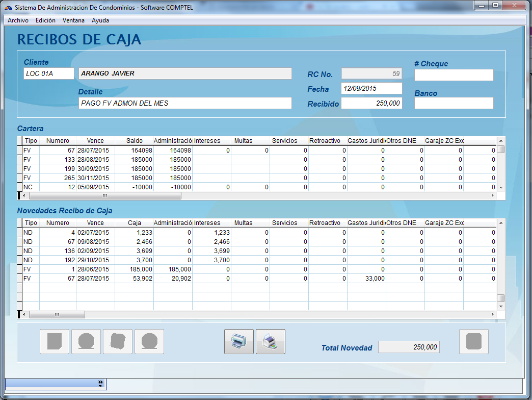This screenshot has height=400, width=532.
Task: Click the Caja value 3,700 in Novedades
Action: (135, 260)
